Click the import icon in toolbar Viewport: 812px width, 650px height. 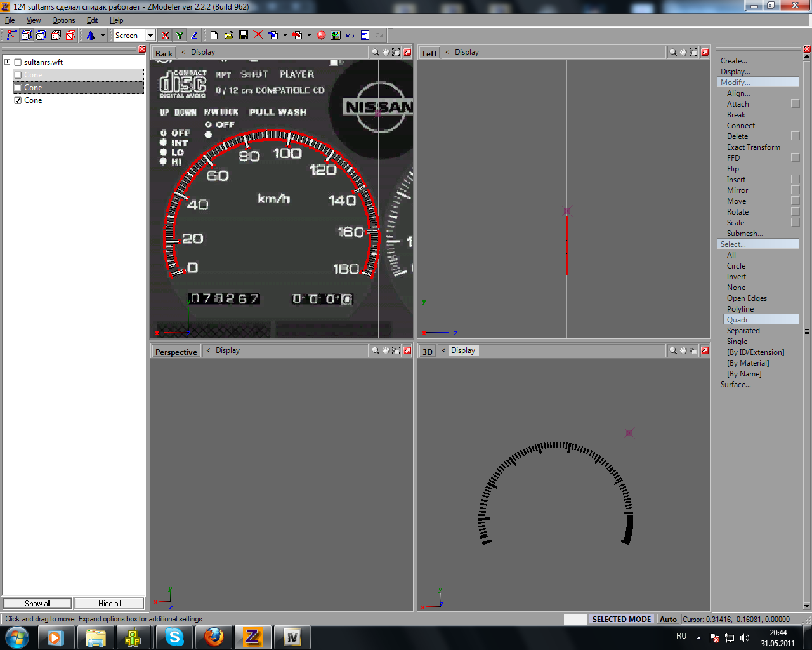pos(273,36)
